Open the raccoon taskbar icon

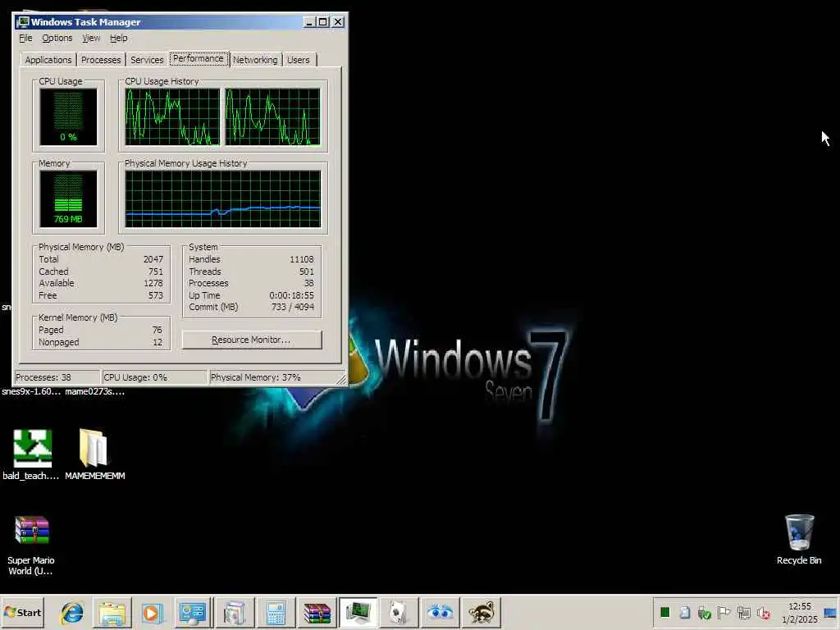click(x=481, y=613)
